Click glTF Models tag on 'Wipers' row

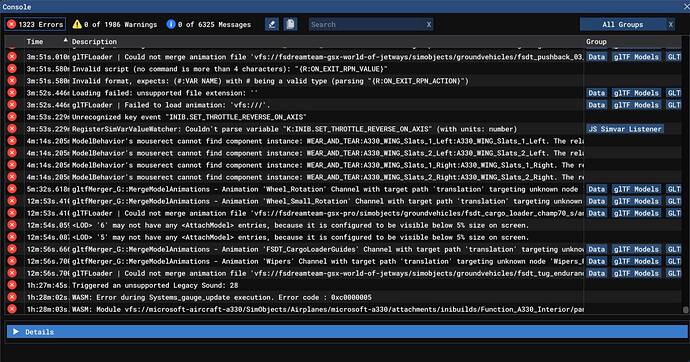pos(636,261)
